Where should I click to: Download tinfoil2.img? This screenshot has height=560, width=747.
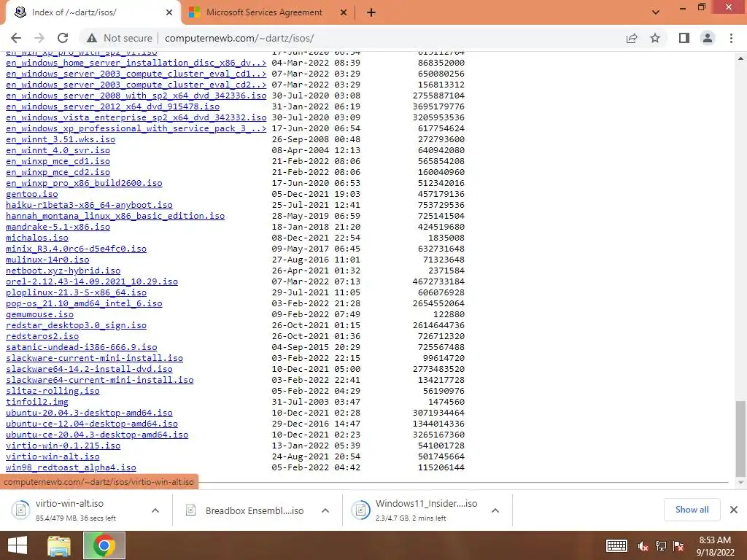[x=37, y=402]
